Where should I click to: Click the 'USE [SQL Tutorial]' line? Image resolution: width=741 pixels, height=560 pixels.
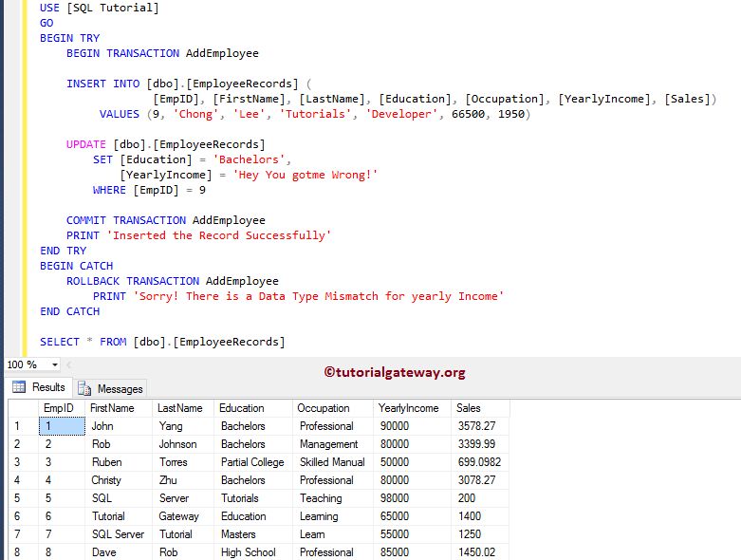[100, 8]
